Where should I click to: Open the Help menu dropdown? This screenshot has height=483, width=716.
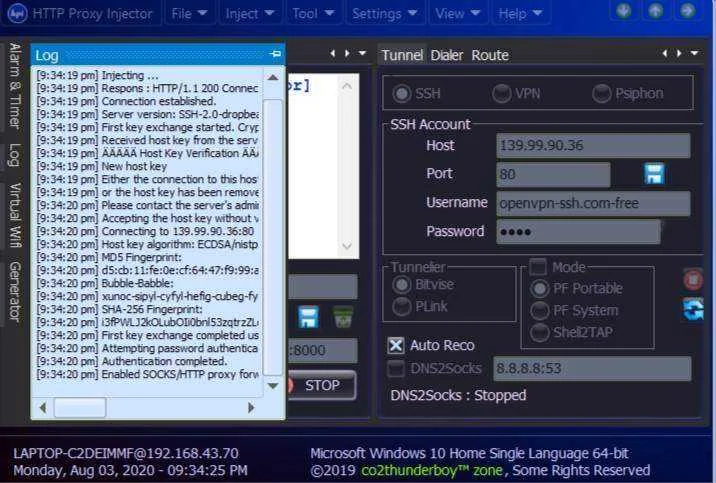click(x=520, y=14)
